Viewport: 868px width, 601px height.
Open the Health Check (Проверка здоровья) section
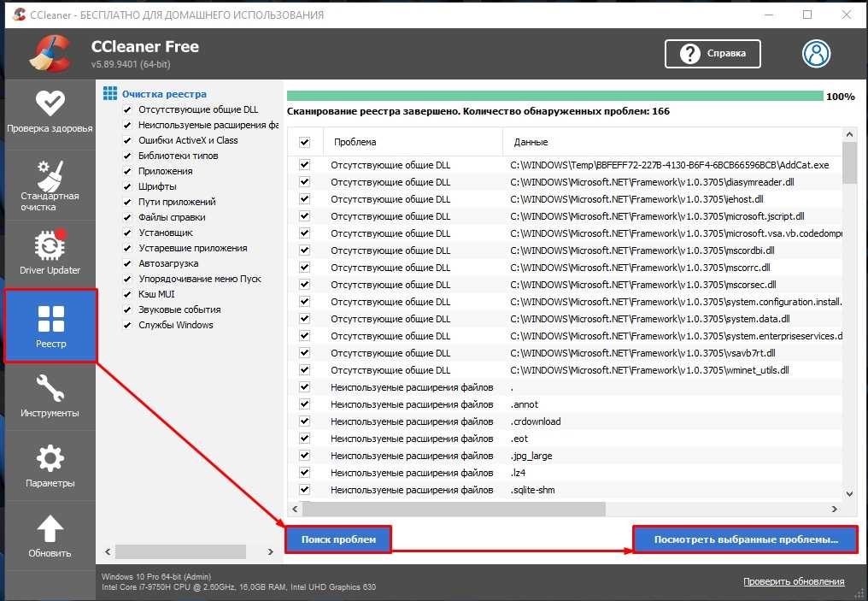click(50, 113)
